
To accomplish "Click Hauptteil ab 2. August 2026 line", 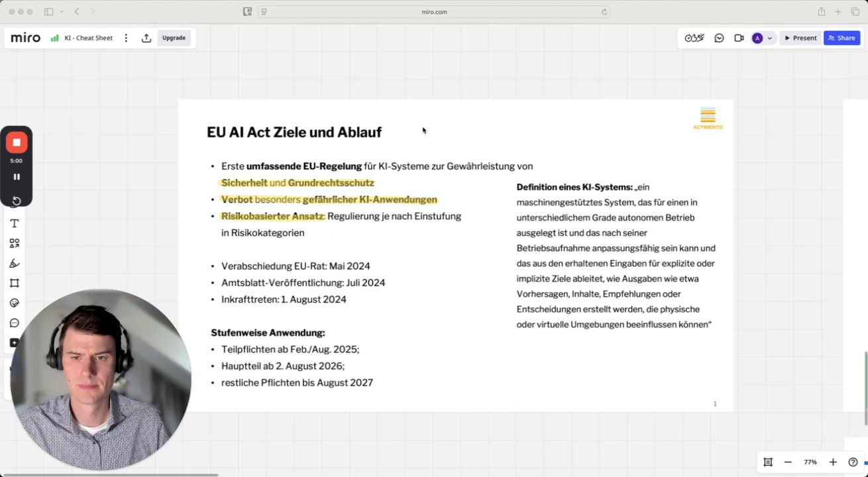I will (x=283, y=366).
